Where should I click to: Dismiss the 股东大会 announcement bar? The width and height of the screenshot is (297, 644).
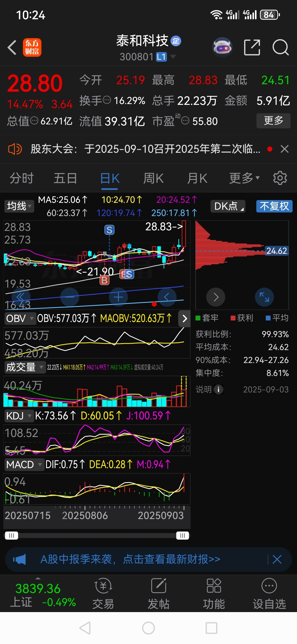[x=285, y=149]
